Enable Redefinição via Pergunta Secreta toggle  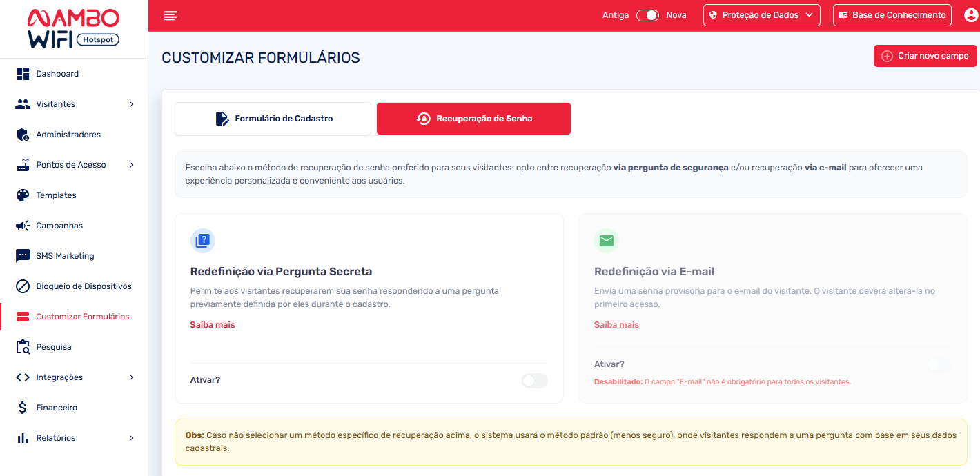(534, 380)
